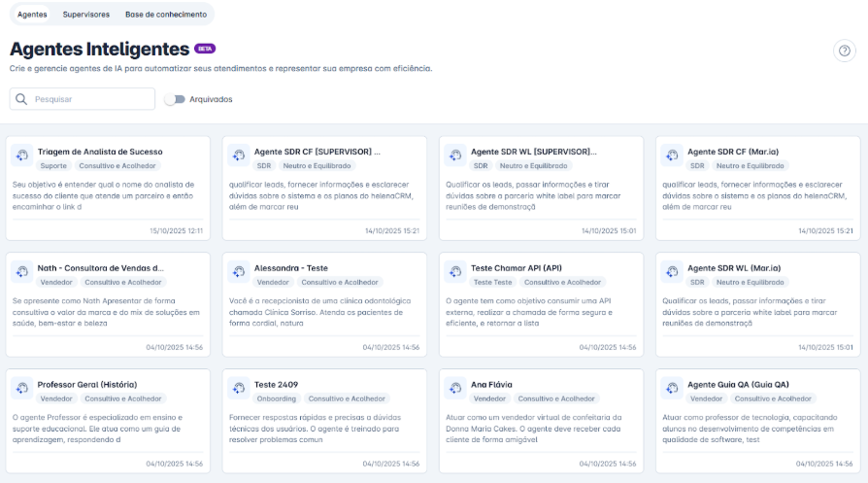The image size is (868, 483).
Task: Open Triagem de Analista de Sucesso agent title
Action: [100, 152]
